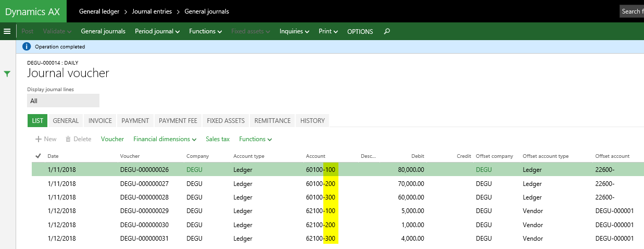Open the DEGU company link in first row
Viewport: 644px width, 249px height.
194,169
